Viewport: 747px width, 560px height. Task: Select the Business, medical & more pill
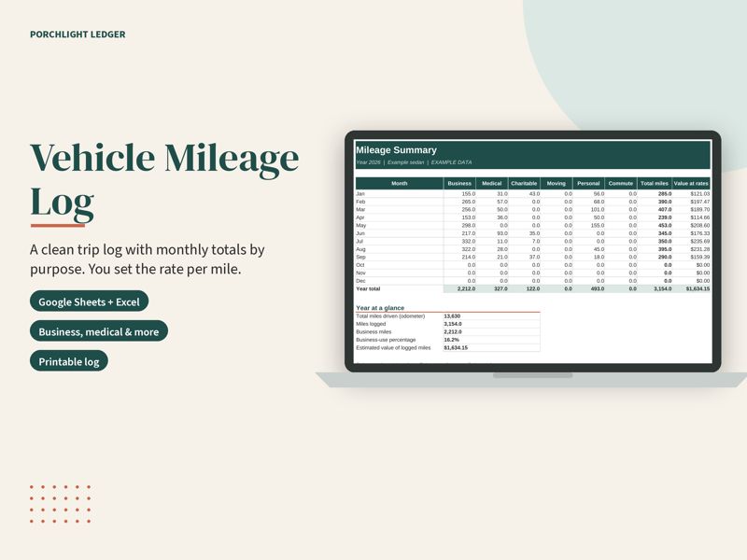(99, 331)
